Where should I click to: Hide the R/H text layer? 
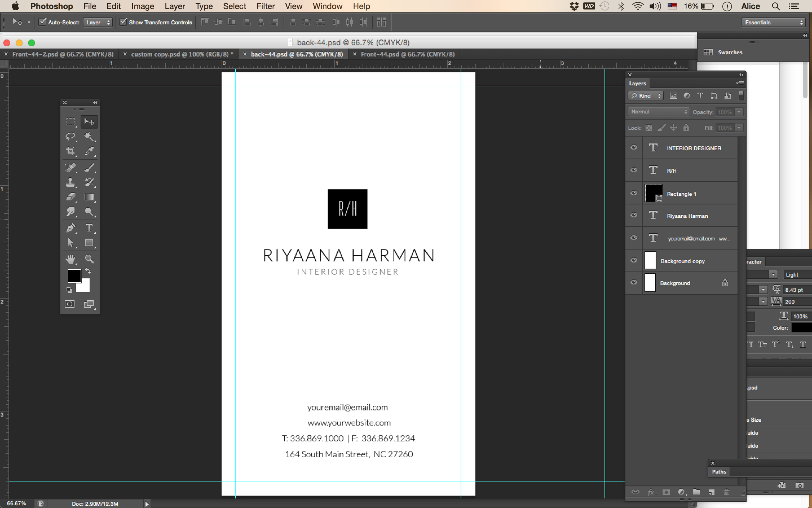click(x=633, y=170)
